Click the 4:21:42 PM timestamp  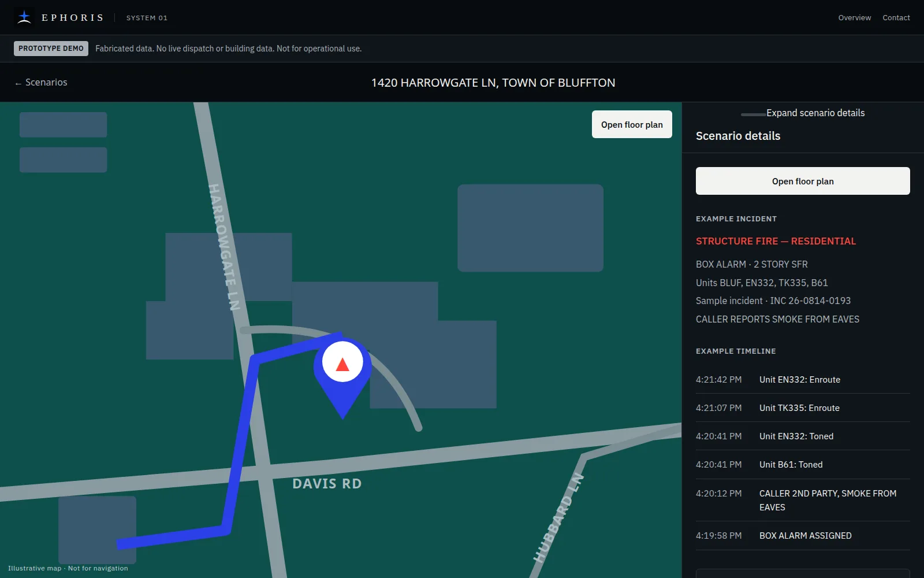(x=718, y=380)
